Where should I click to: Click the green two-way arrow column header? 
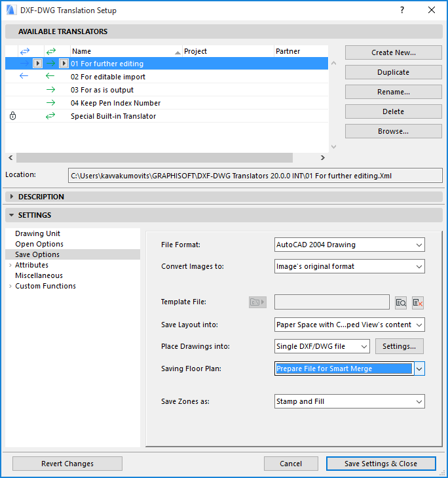pos(51,51)
